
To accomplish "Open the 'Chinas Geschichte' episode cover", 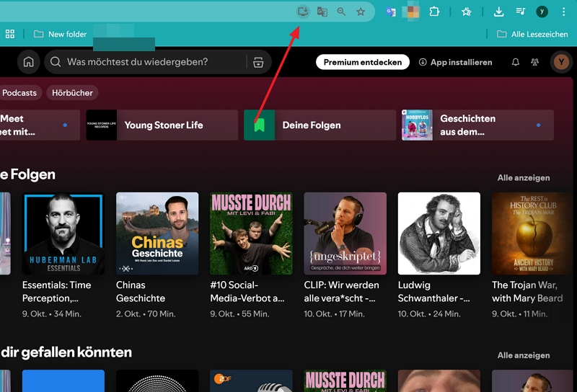I will tap(157, 233).
